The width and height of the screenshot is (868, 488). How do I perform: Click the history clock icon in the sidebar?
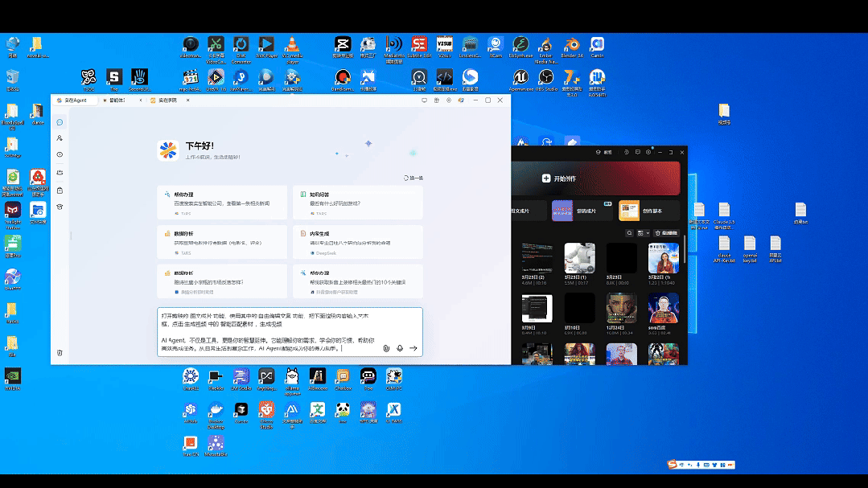point(60,154)
